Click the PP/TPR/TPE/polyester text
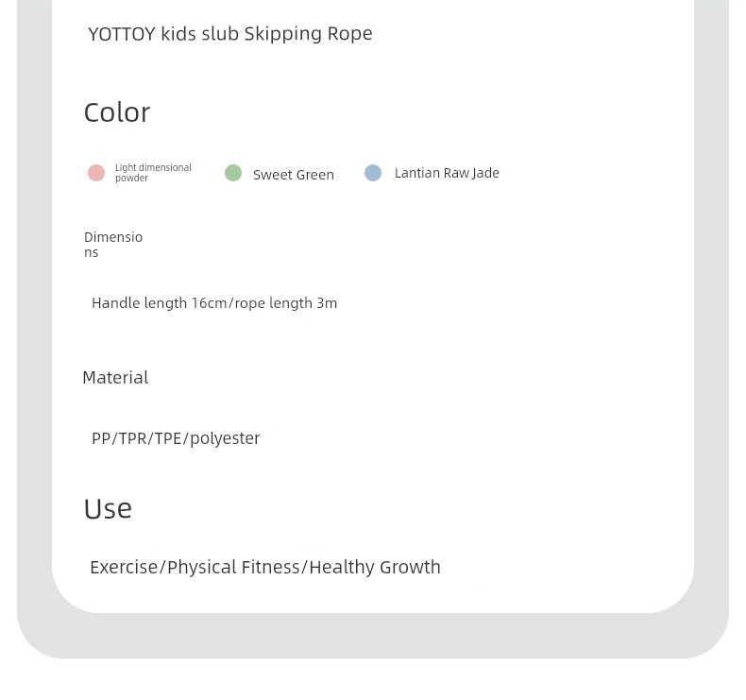746x700 pixels. coord(176,438)
